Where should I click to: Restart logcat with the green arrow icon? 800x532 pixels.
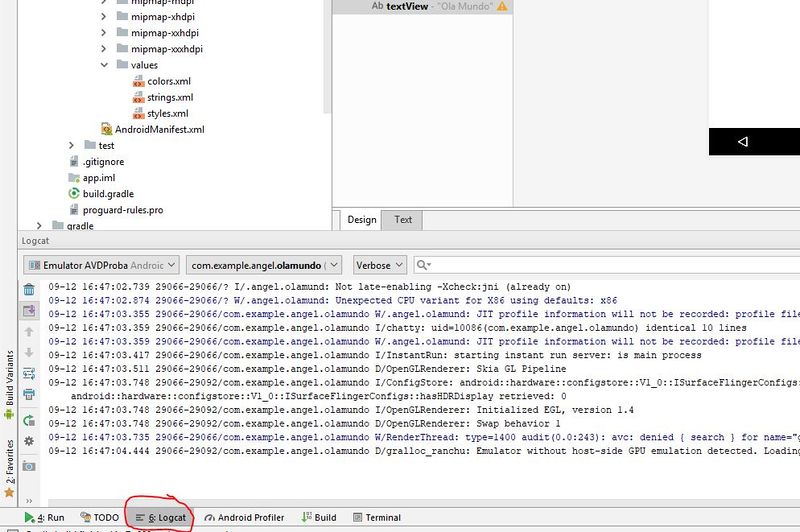[29, 420]
